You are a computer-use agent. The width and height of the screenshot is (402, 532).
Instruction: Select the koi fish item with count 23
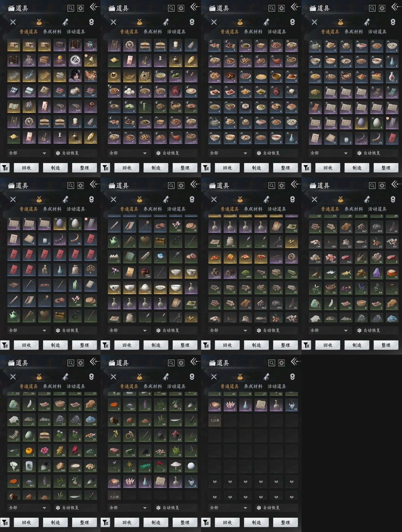pyautogui.click(x=91, y=435)
